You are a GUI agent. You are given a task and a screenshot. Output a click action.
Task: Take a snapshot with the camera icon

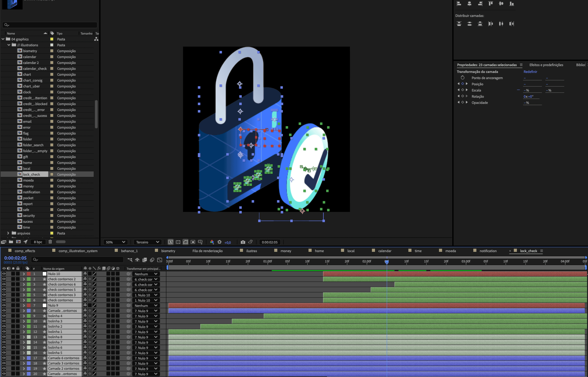[243, 242]
